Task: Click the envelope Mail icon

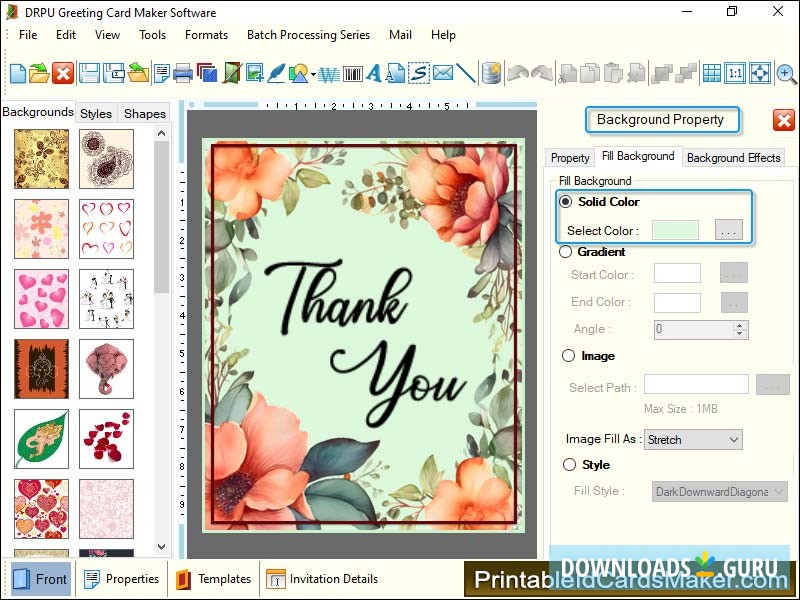Action: 443,73
